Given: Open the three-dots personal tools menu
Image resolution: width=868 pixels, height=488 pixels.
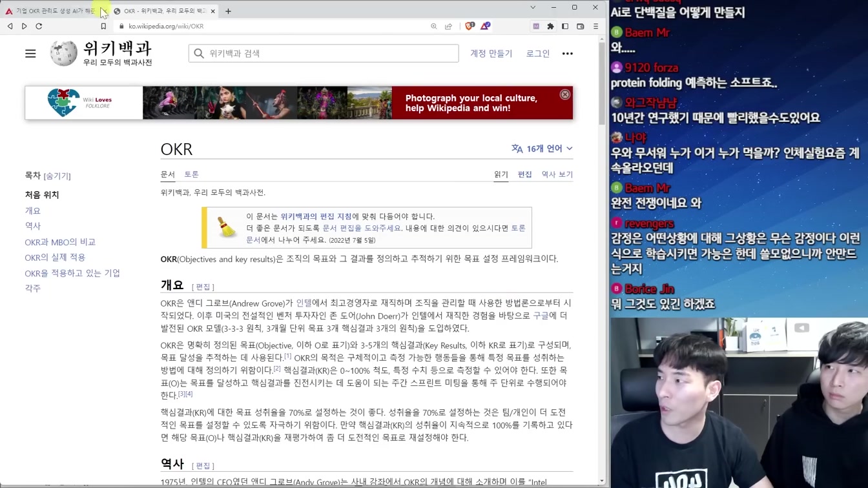Looking at the screenshot, I should [568, 54].
